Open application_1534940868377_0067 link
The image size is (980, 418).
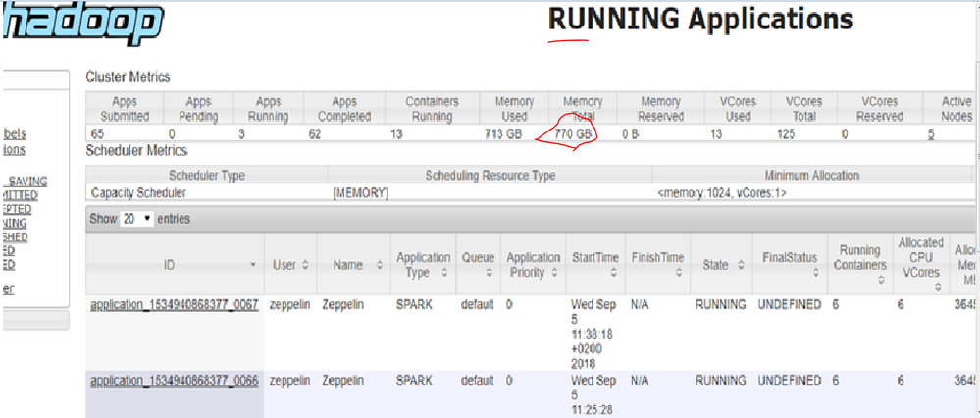click(175, 305)
